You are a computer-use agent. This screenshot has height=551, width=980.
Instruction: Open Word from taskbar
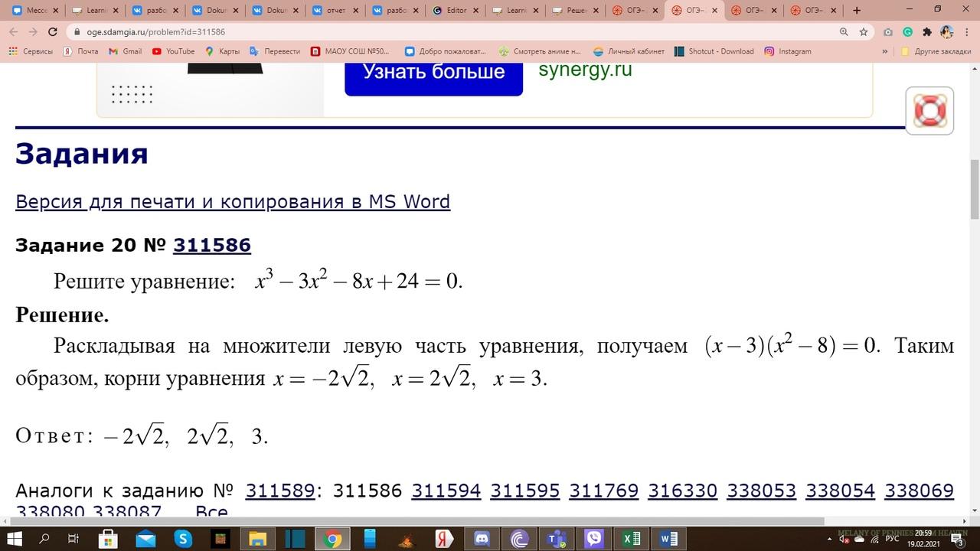coord(668,540)
